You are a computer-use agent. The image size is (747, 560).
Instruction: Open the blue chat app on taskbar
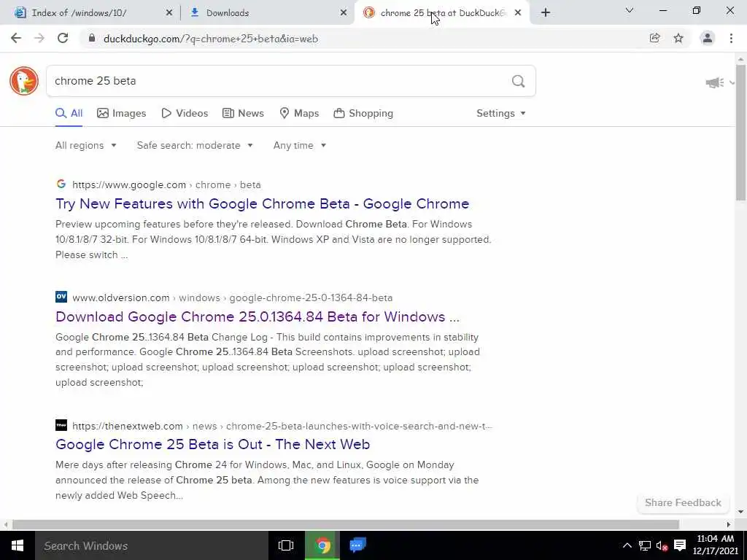(357, 545)
